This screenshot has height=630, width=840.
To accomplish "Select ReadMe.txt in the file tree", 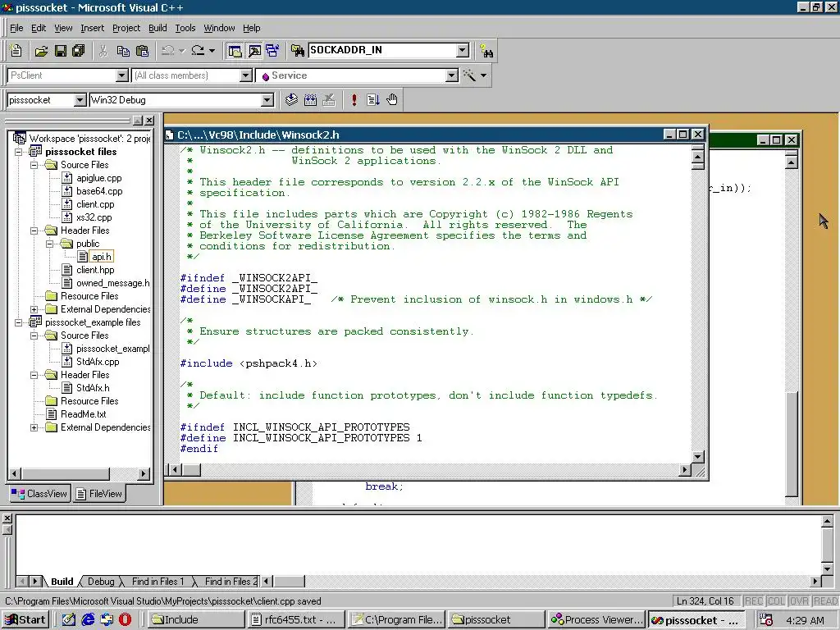I will pyautogui.click(x=83, y=414).
